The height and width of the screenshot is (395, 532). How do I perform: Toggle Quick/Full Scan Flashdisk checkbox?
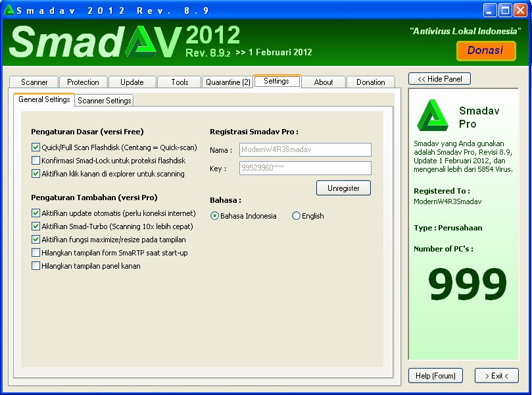pos(36,147)
